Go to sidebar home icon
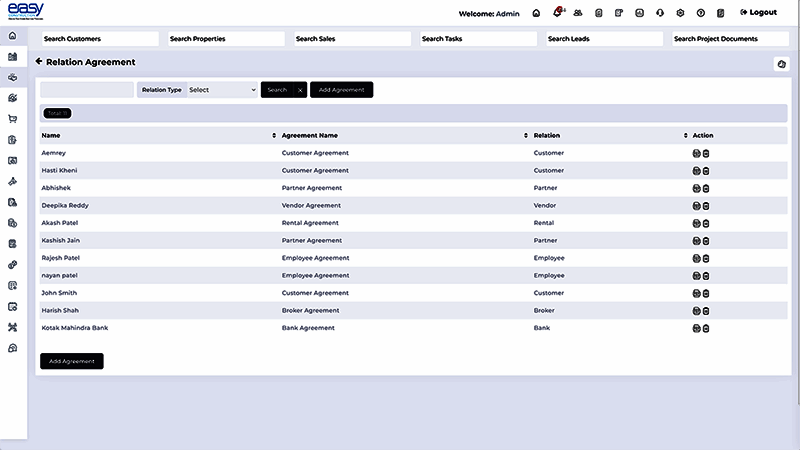800x450 pixels. coord(13,36)
